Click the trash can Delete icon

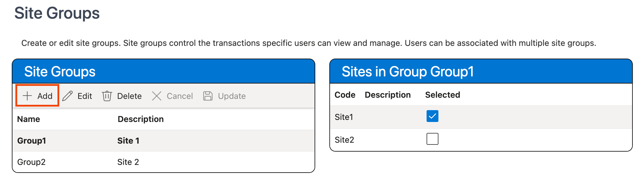[x=107, y=96]
